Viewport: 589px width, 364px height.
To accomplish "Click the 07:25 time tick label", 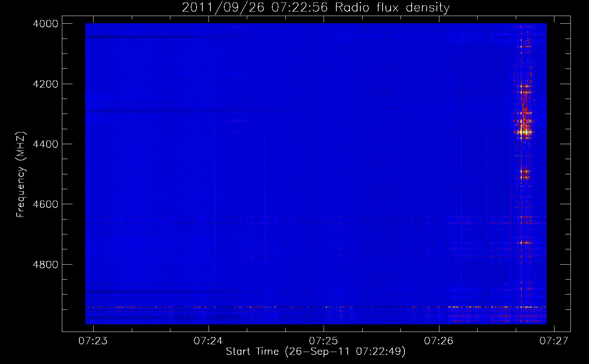I will coord(324,341).
